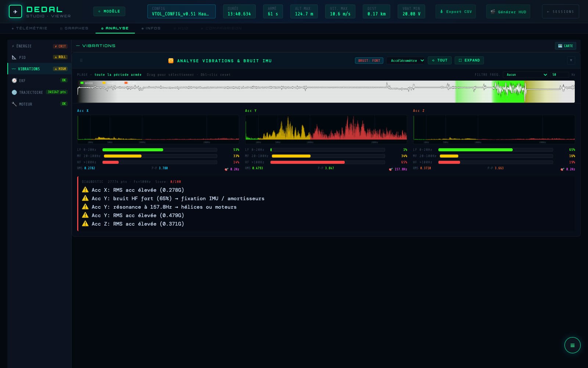Viewport: 588px width, 368px height.
Task: Click the Trajectoire globe icon in sidebar
Action: coord(14,92)
